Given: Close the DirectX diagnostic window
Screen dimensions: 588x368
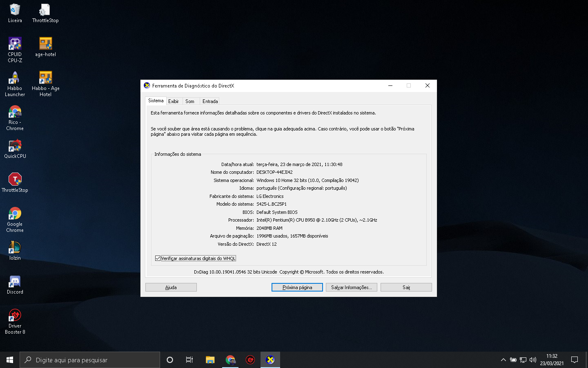Looking at the screenshot, I should 428,85.
